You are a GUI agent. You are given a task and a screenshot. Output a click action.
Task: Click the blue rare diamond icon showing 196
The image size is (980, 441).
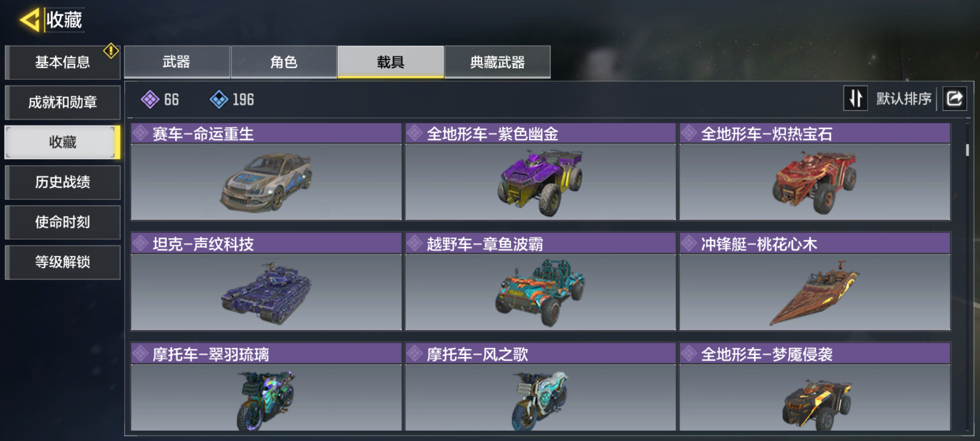(219, 99)
